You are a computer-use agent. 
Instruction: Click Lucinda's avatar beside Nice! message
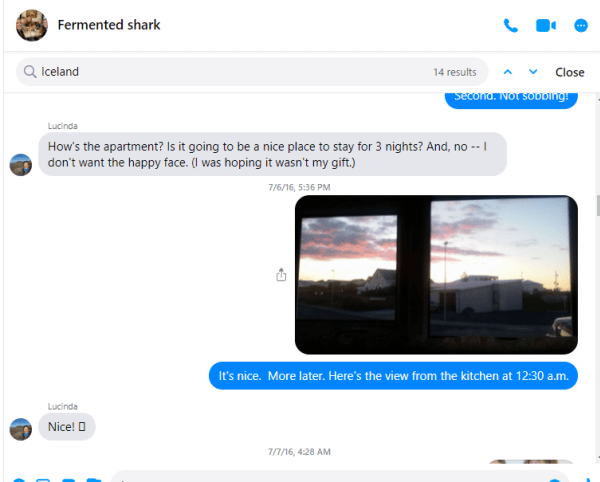coord(21,429)
